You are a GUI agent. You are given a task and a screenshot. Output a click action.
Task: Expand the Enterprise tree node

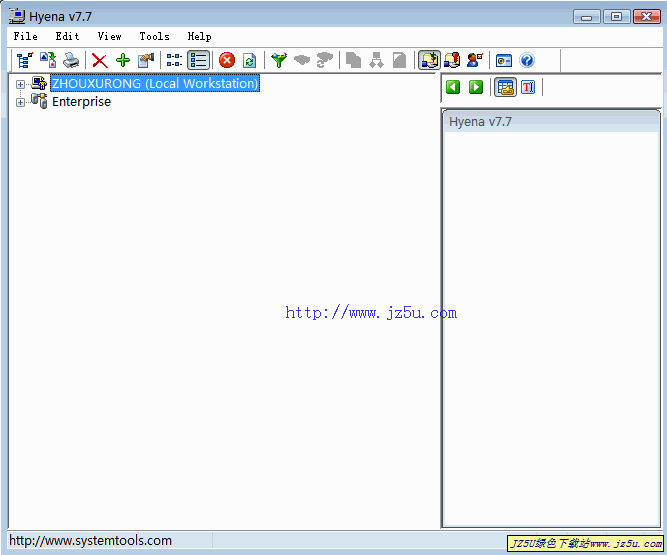20,102
